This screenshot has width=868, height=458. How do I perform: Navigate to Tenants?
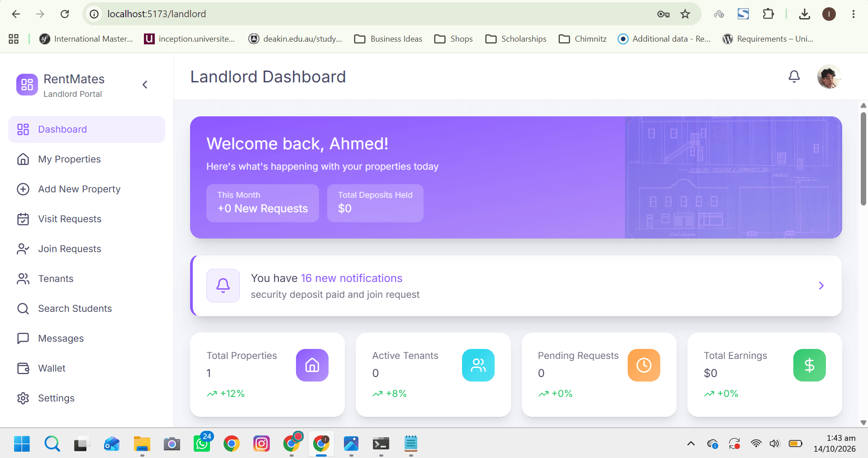pos(86,279)
